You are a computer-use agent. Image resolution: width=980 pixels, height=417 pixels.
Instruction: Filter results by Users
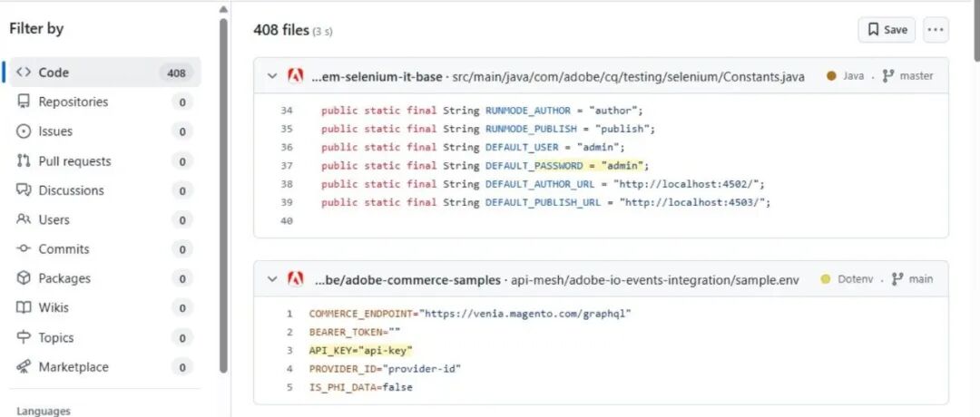[x=105, y=219]
